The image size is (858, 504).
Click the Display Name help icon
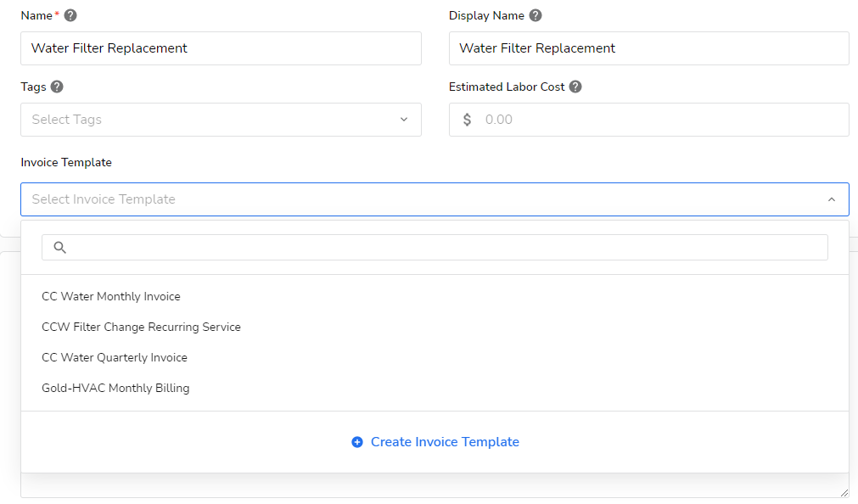click(x=535, y=15)
